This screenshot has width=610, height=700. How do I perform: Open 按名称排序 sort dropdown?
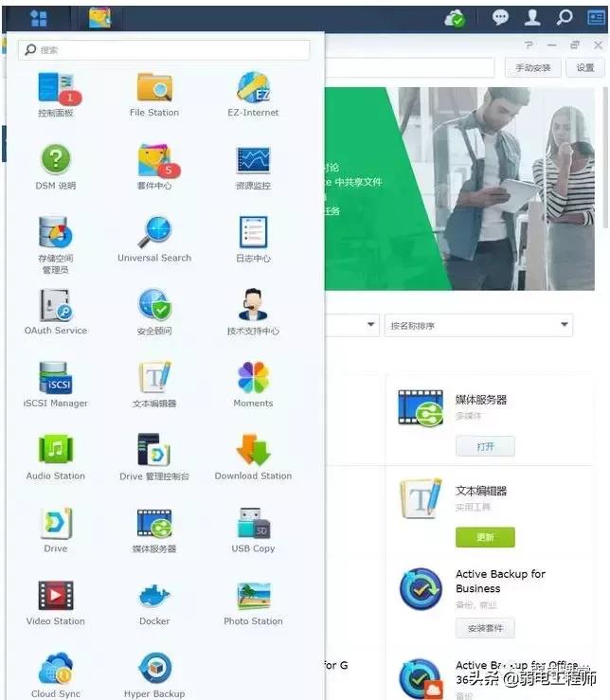(478, 326)
